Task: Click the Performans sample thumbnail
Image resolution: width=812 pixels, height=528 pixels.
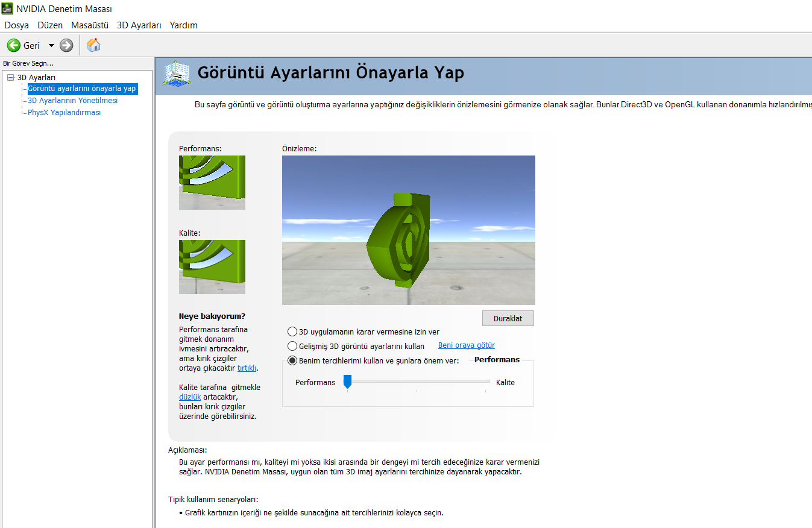Action: click(x=212, y=183)
